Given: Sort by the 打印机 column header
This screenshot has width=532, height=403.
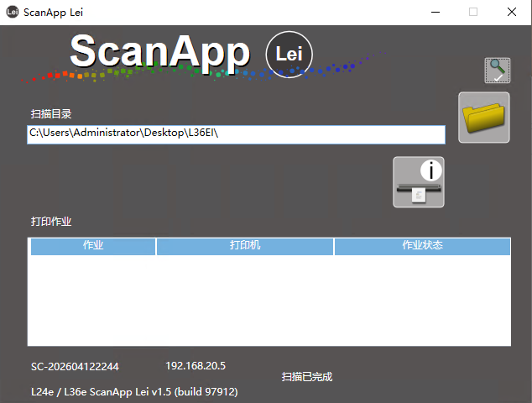Looking at the screenshot, I should tap(245, 246).
